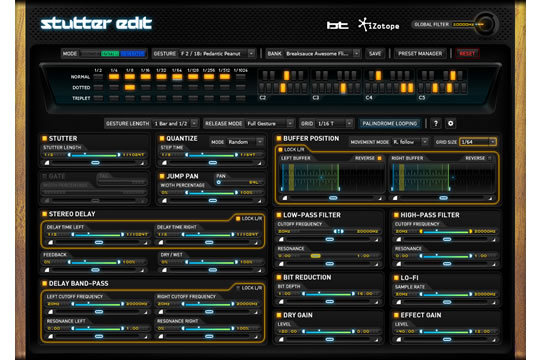The height and width of the screenshot is (360, 540).
Task: Open the Preset Manager
Action: pyautogui.click(x=420, y=54)
